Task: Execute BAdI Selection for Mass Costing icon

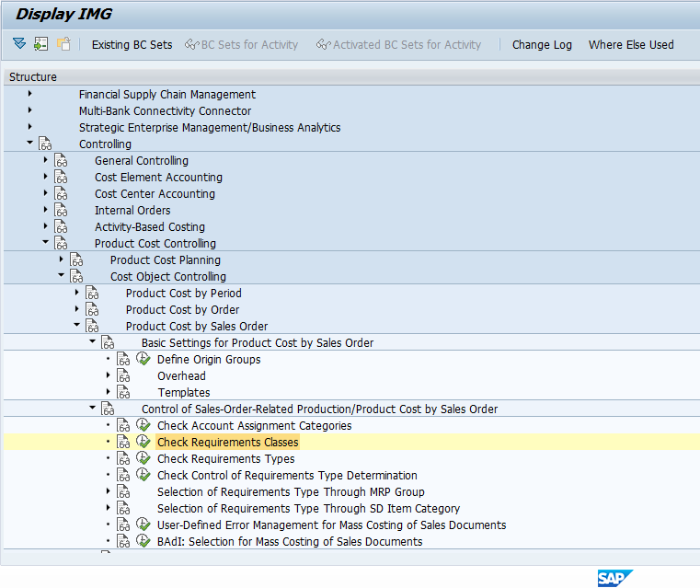Action: [x=143, y=541]
